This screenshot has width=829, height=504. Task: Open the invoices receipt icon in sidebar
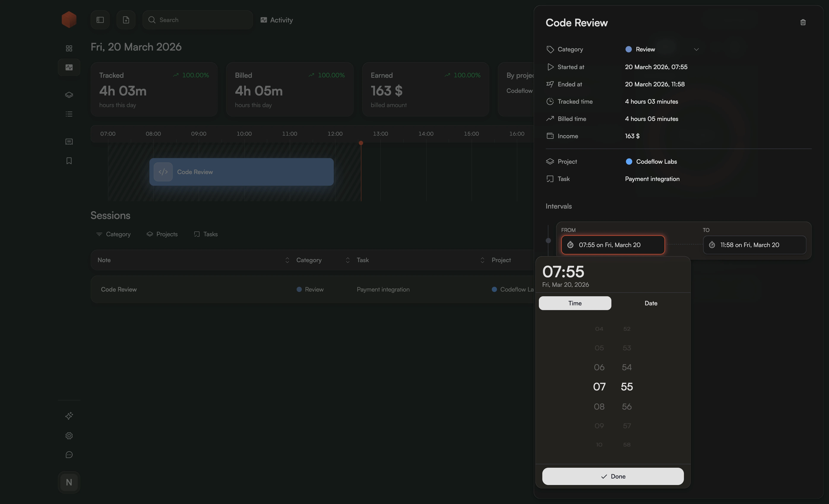pyautogui.click(x=69, y=141)
